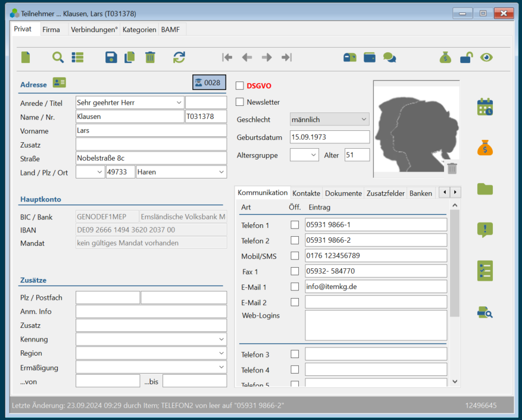Mark Telefon 1 as public
The width and height of the screenshot is (522, 420).
pyautogui.click(x=295, y=225)
